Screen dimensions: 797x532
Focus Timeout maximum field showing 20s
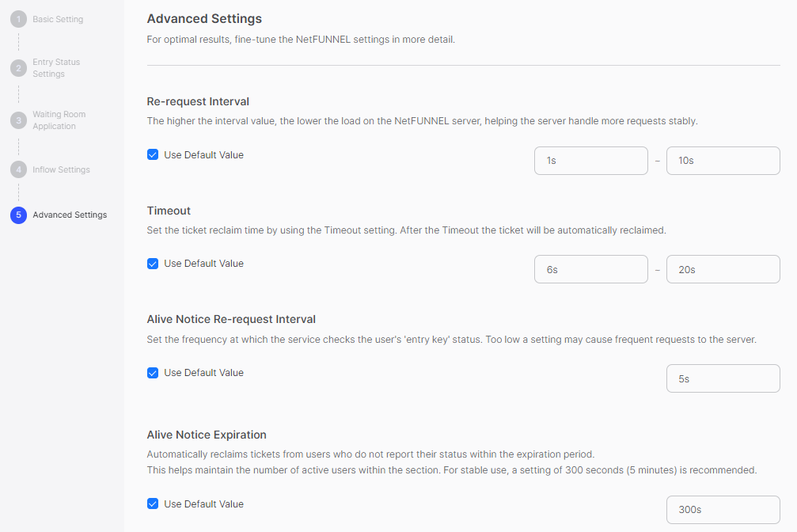[723, 269]
